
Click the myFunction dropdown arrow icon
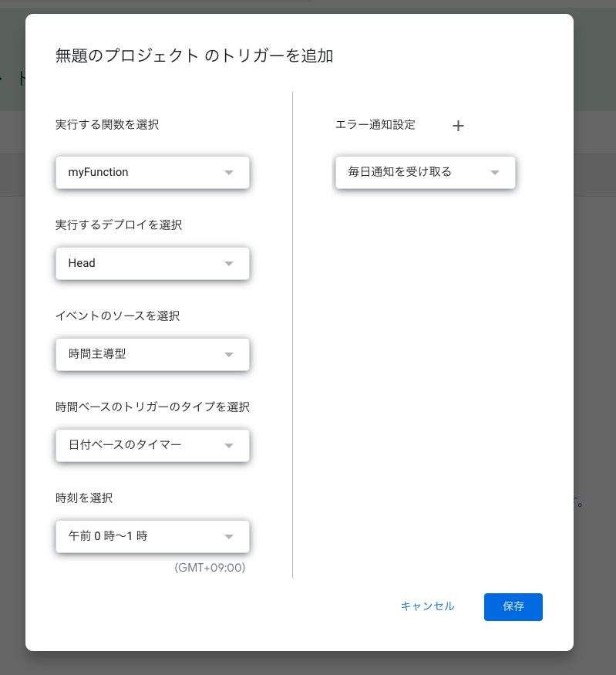[x=229, y=172]
